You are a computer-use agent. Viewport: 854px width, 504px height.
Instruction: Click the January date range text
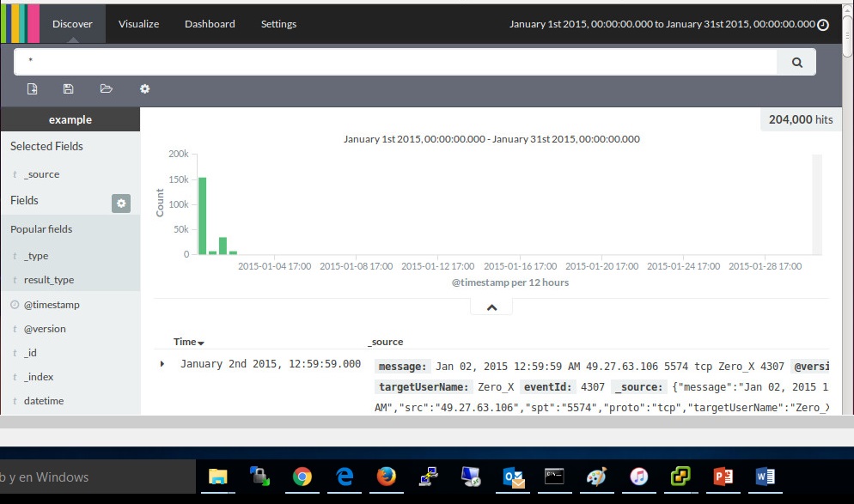[661, 24]
